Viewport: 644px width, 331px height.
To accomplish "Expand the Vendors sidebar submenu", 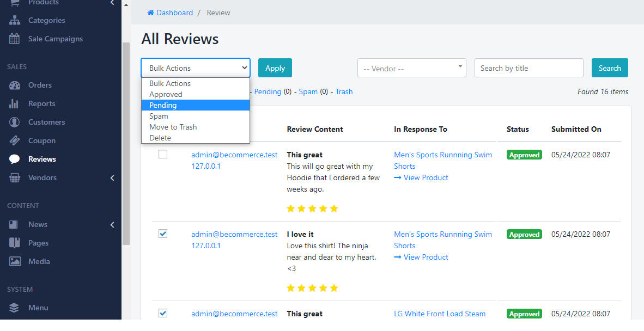I will [x=112, y=177].
